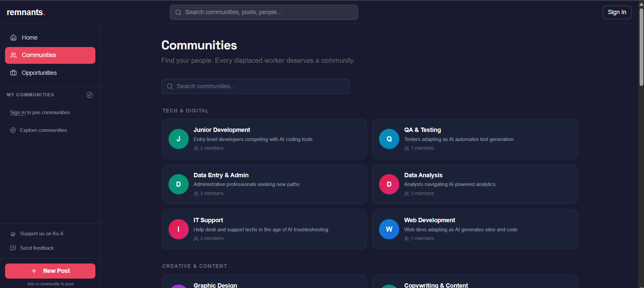
Task: Open Opportunities in the sidebar
Action: pos(50,73)
